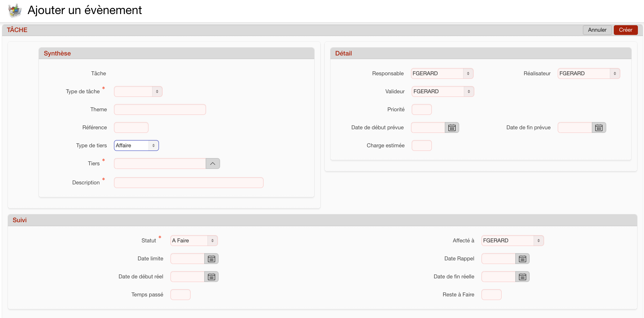Image resolution: width=644 pixels, height=318 pixels.
Task: Change the Statut dropdown value
Action: 194,241
